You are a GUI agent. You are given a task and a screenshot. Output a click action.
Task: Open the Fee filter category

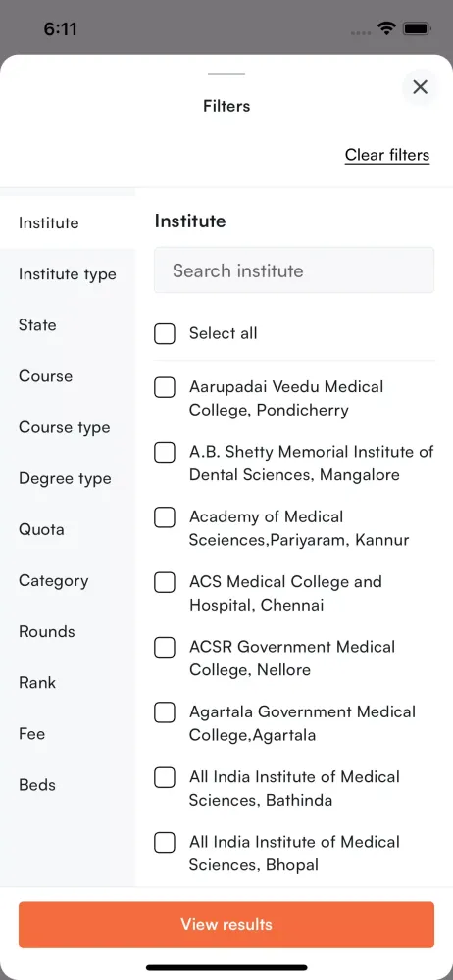point(68,734)
